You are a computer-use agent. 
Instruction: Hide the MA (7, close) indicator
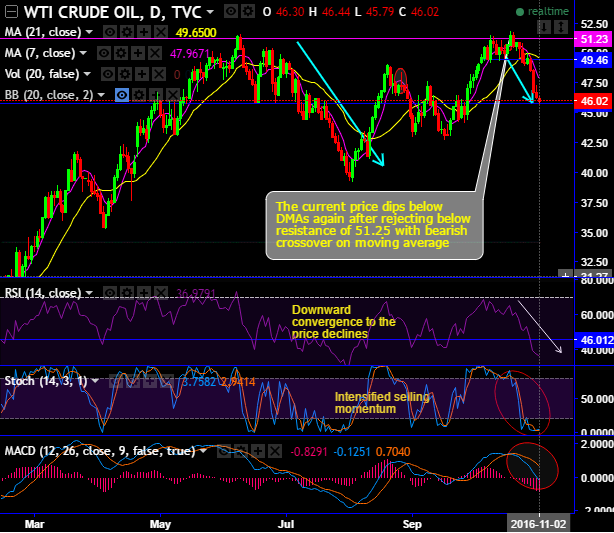click(104, 53)
